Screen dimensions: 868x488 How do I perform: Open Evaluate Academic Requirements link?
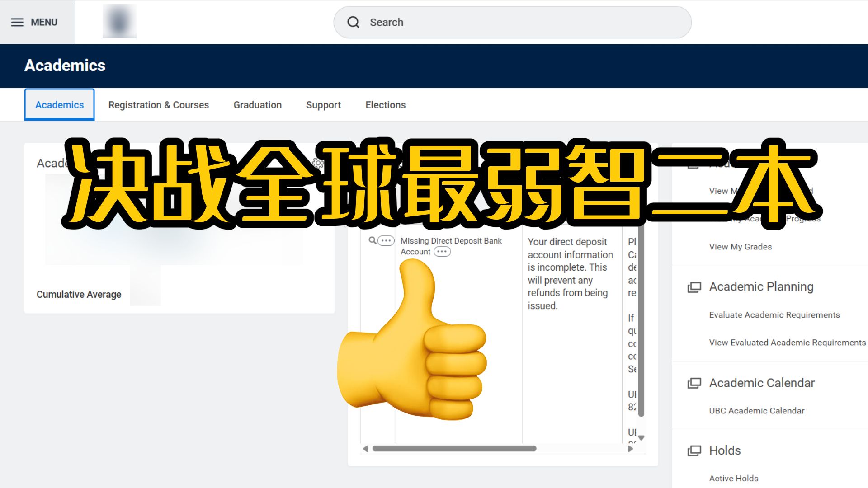pyautogui.click(x=774, y=315)
